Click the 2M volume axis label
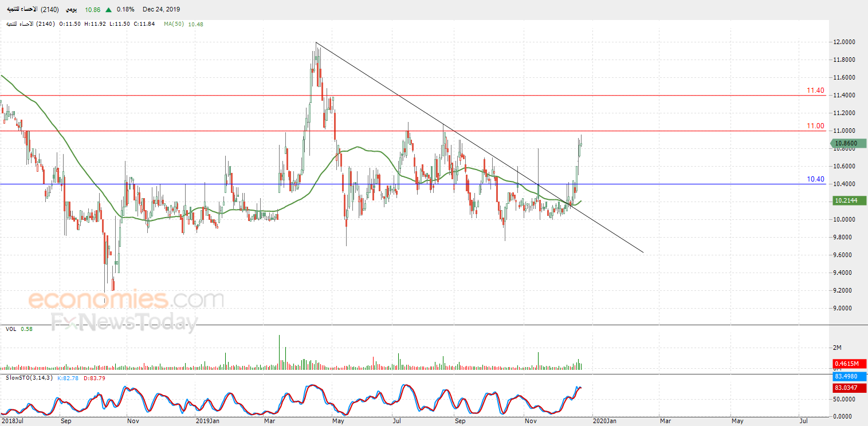The width and height of the screenshot is (868, 426). (838, 348)
